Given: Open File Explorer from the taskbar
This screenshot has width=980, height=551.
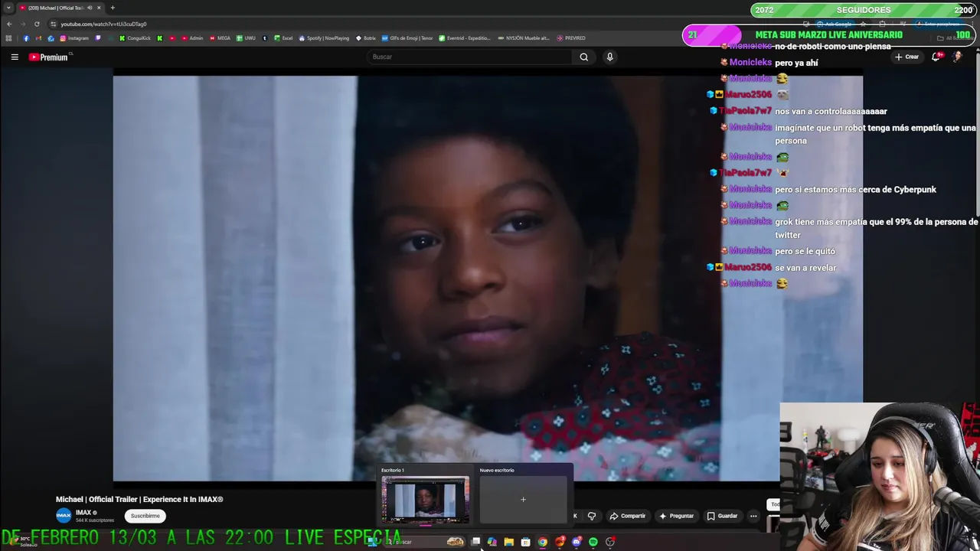Looking at the screenshot, I should point(509,542).
